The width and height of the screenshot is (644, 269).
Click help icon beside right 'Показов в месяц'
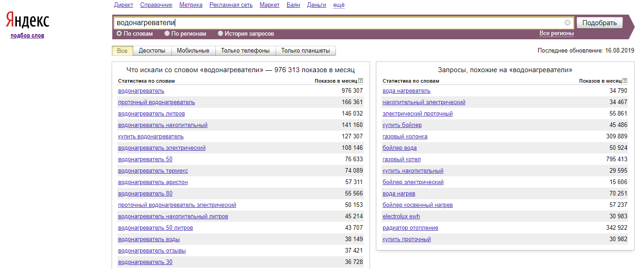pos(625,81)
